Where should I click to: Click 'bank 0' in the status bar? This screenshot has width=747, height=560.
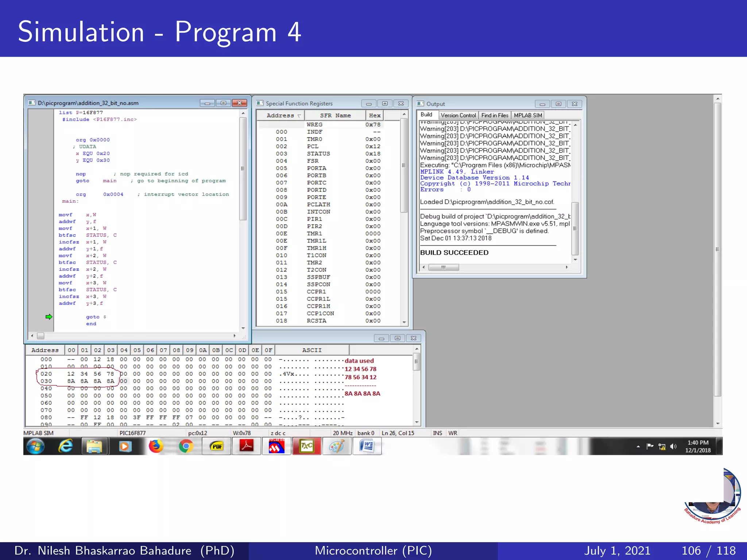pos(366,433)
